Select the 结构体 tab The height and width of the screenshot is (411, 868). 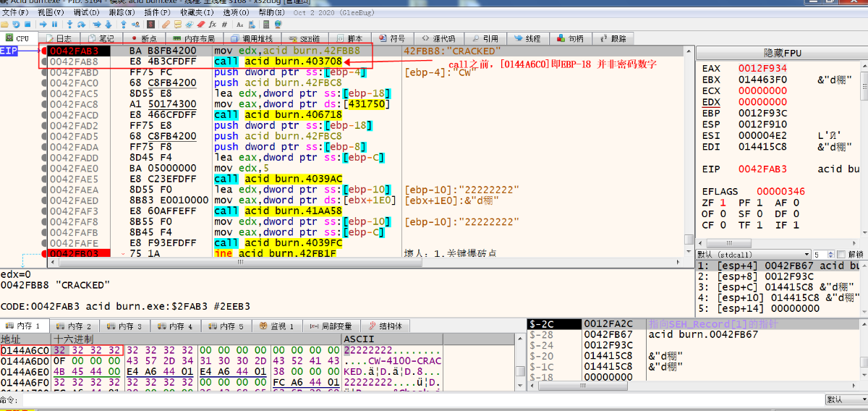pos(386,326)
